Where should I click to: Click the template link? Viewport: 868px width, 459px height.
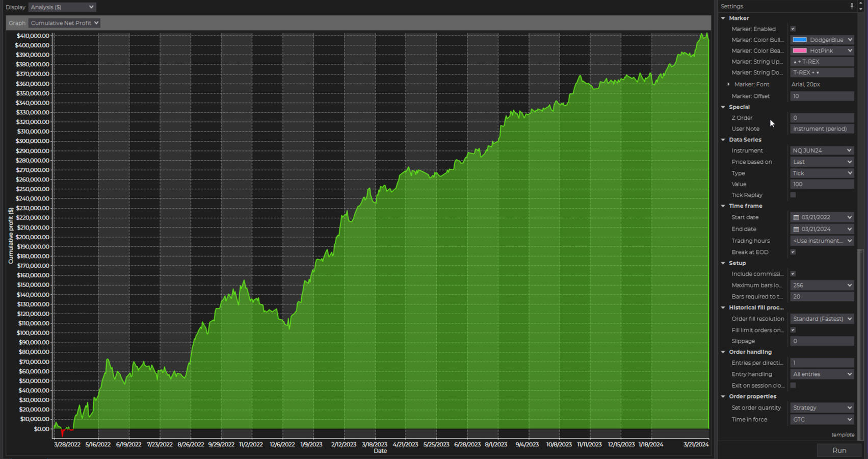843,435
